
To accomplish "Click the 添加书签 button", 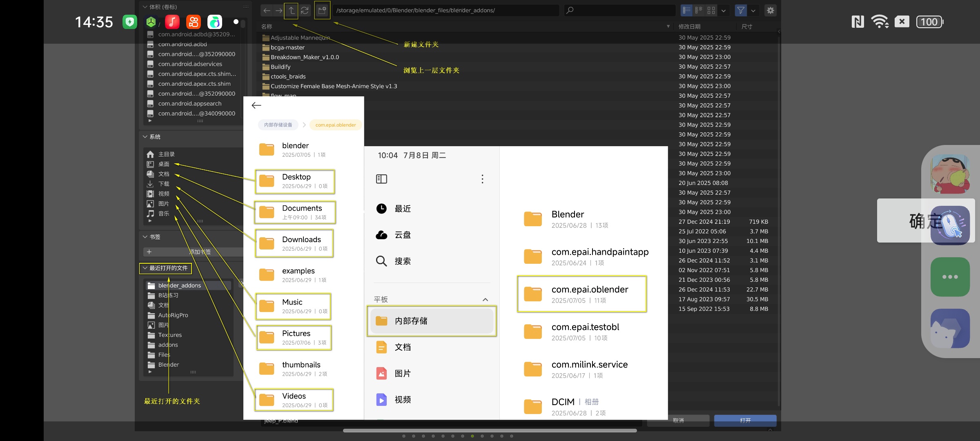I will pos(193,252).
